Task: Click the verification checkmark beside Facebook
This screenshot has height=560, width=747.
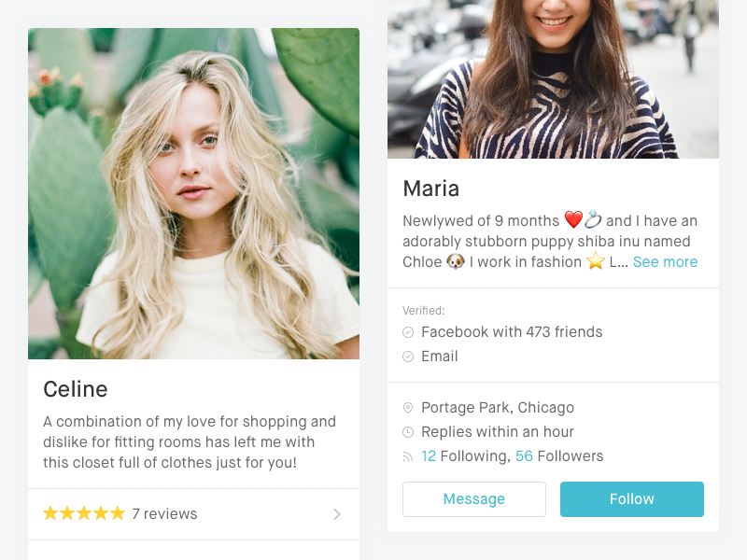Action: coord(408,331)
